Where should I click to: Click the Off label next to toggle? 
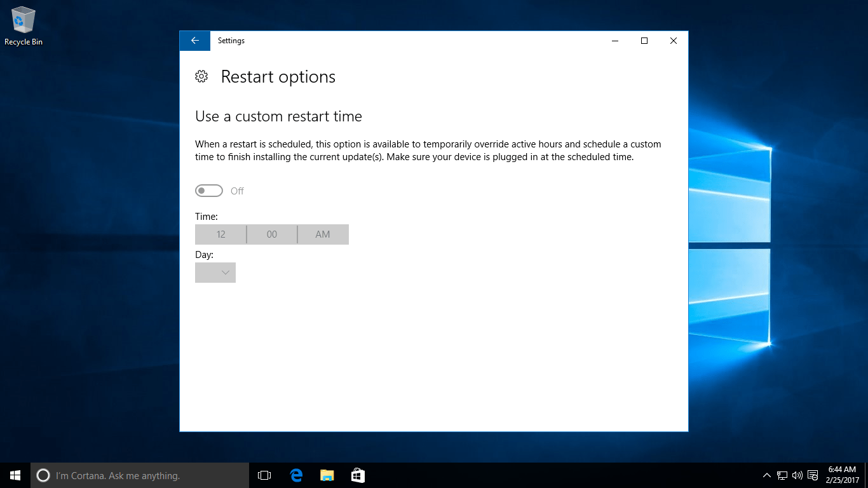click(236, 190)
